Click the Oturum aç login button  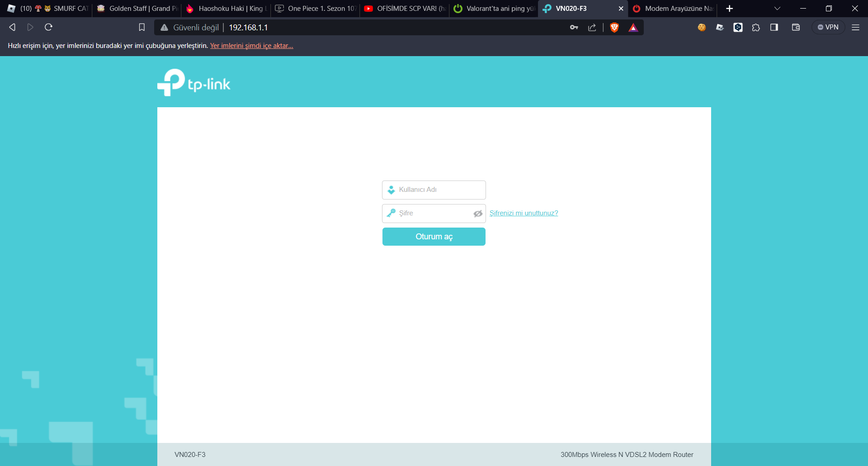coord(434,237)
